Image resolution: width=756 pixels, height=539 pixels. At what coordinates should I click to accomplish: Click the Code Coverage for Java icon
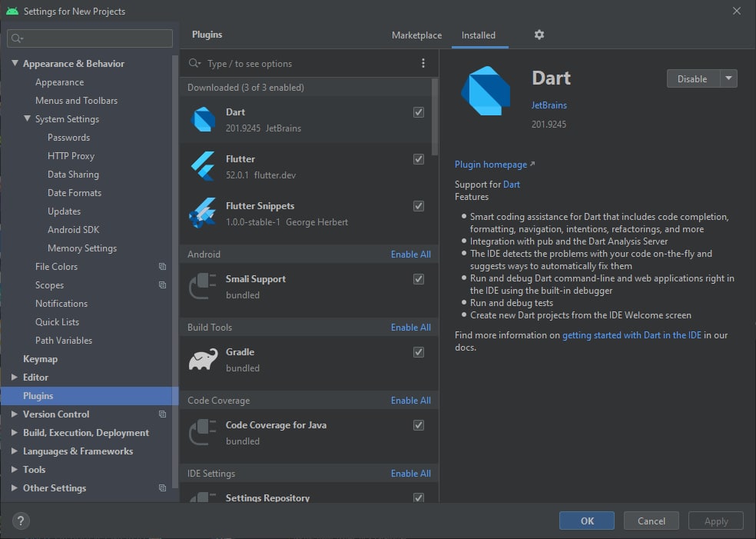[x=203, y=432]
